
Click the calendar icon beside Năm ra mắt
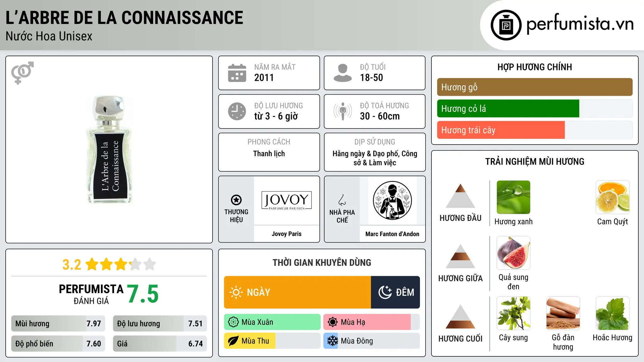(x=237, y=73)
